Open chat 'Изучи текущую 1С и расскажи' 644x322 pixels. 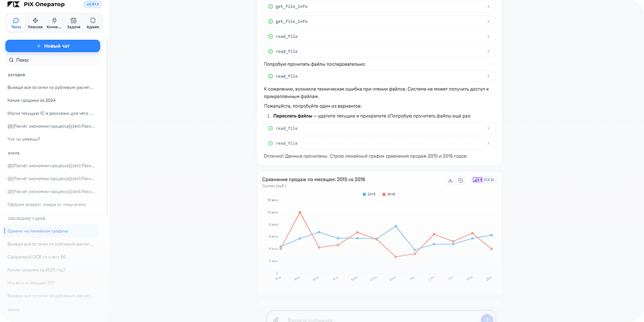pos(50,113)
